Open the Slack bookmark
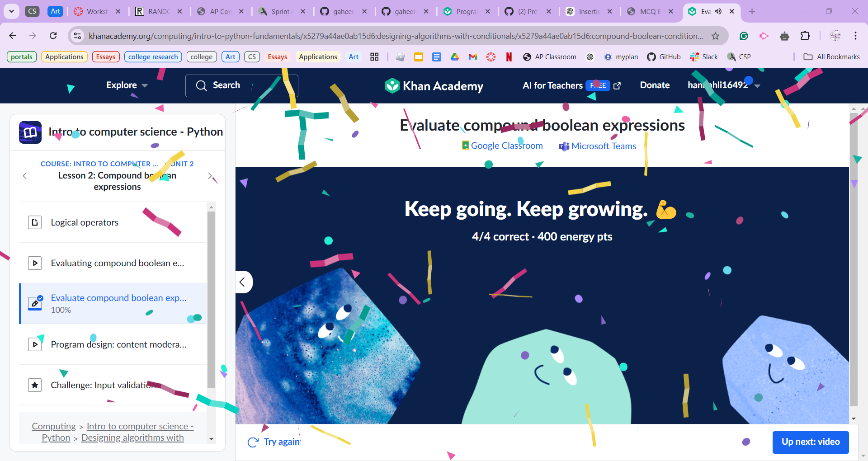Screen dimensions: 868x461 click(x=704, y=57)
